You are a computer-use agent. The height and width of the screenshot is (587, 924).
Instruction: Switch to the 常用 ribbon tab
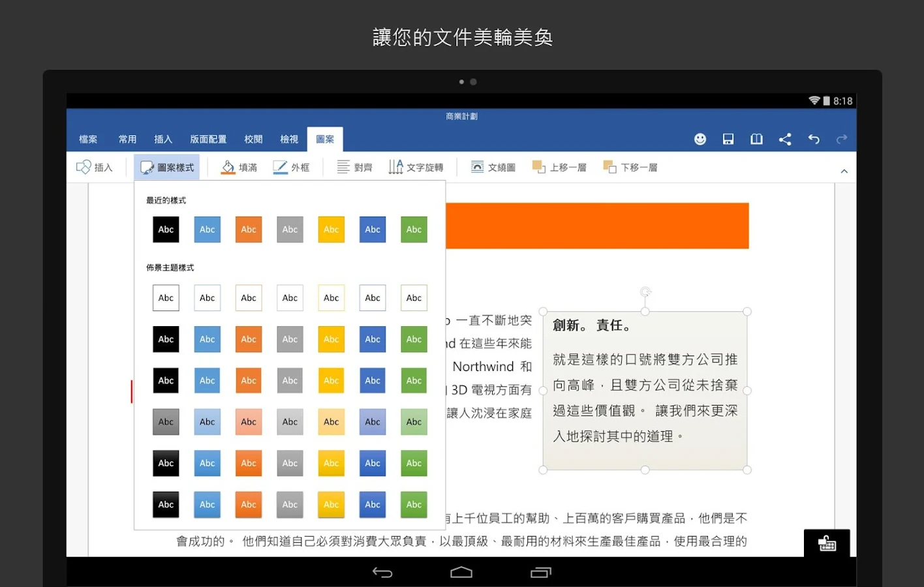(x=128, y=139)
